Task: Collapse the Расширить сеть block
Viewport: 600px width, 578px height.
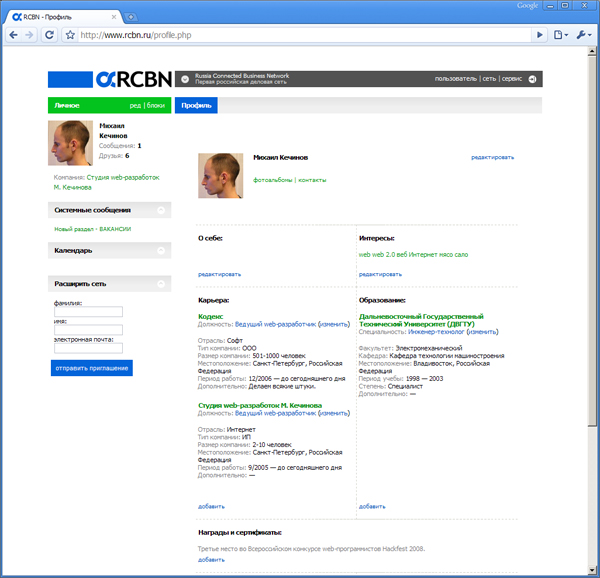Action: [x=161, y=284]
